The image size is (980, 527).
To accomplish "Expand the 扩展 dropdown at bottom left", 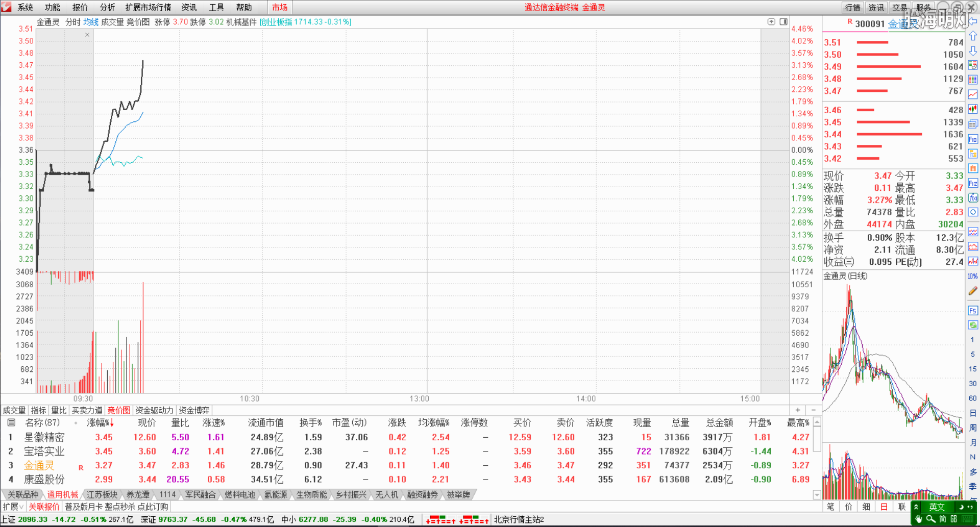I will tap(13, 507).
